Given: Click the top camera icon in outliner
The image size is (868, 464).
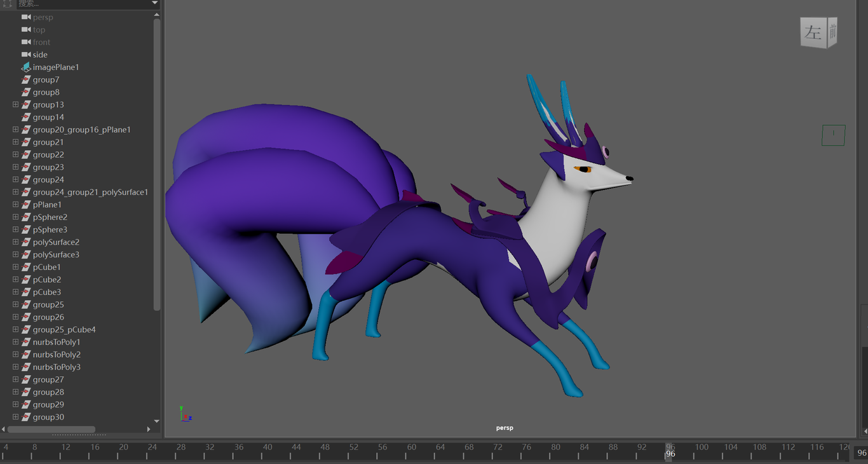Looking at the screenshot, I should [26, 30].
